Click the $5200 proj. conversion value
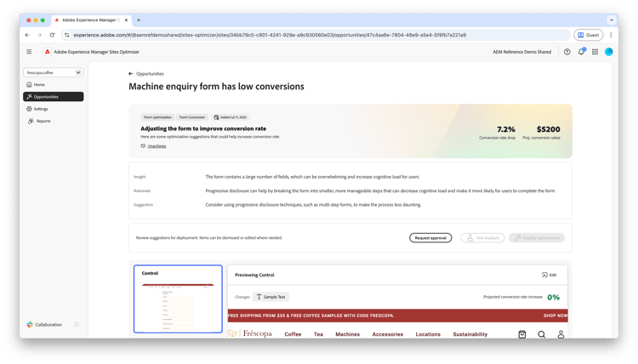 click(x=548, y=129)
